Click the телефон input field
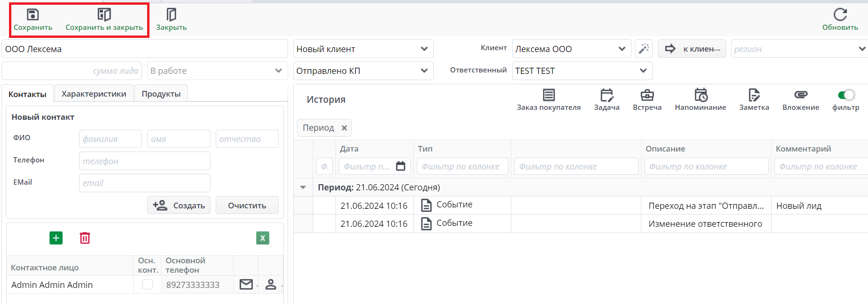This screenshot has height=304, width=868. pos(144,161)
